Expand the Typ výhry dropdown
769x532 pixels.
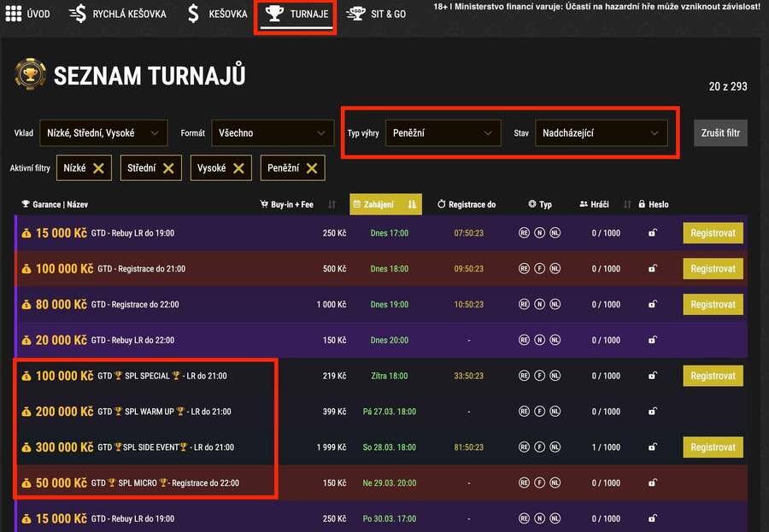[443, 133]
